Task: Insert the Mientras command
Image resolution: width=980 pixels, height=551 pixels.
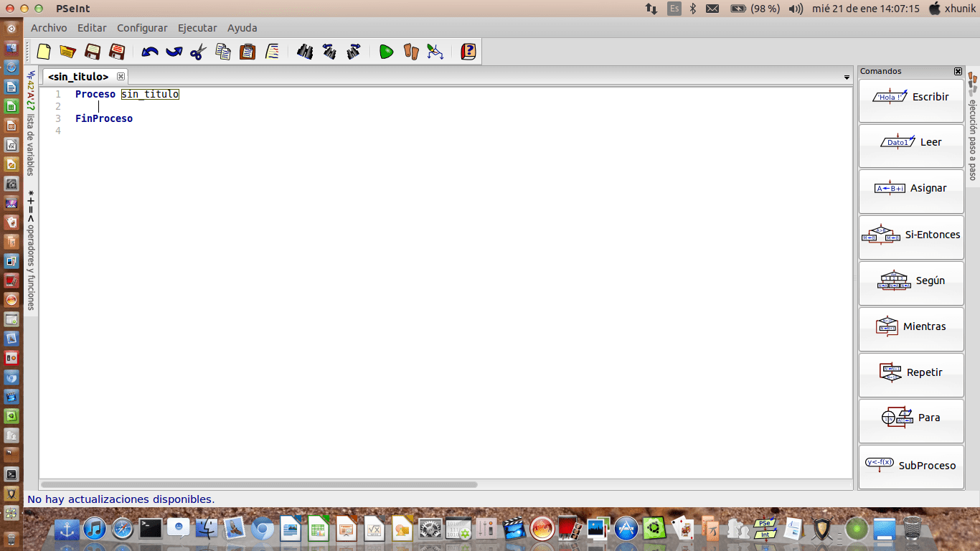Action: (911, 329)
